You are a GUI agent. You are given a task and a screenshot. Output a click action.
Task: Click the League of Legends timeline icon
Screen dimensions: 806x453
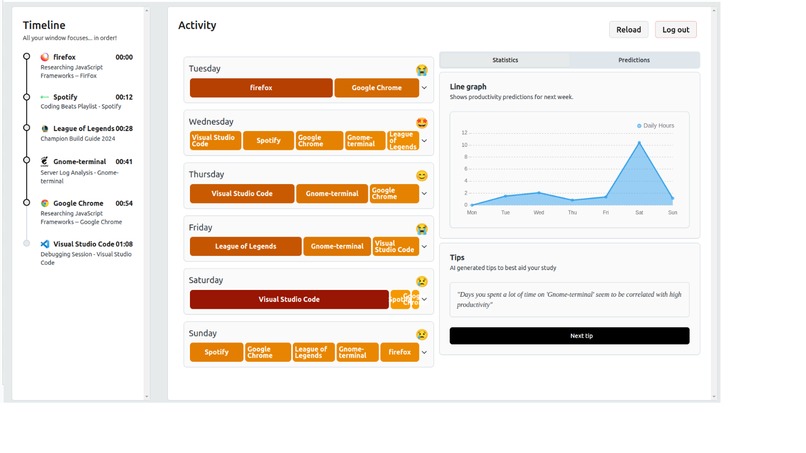(45, 129)
